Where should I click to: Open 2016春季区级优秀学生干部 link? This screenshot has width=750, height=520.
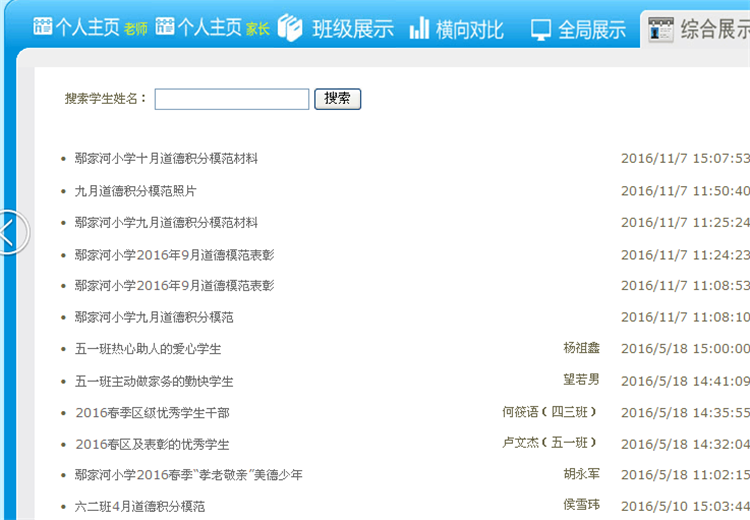click(152, 412)
